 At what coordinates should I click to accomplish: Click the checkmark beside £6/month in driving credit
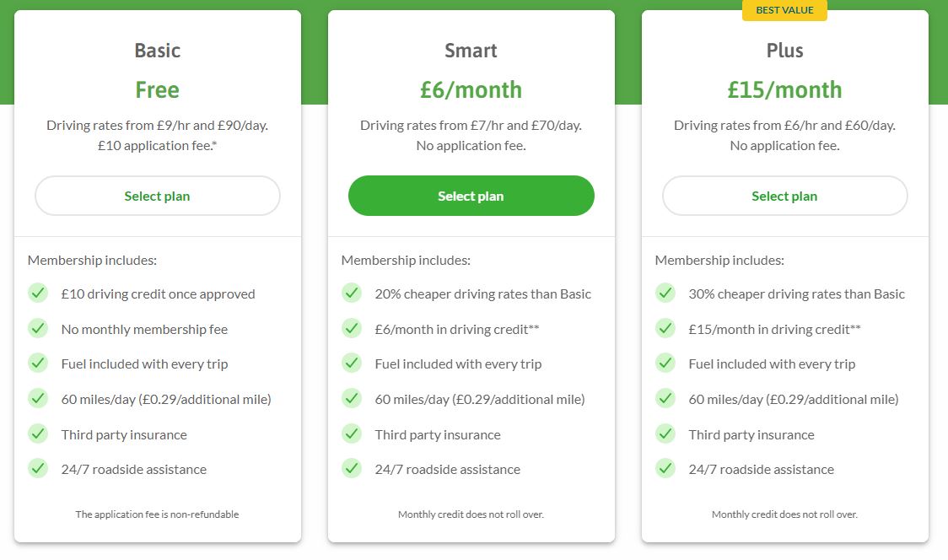[x=352, y=329]
